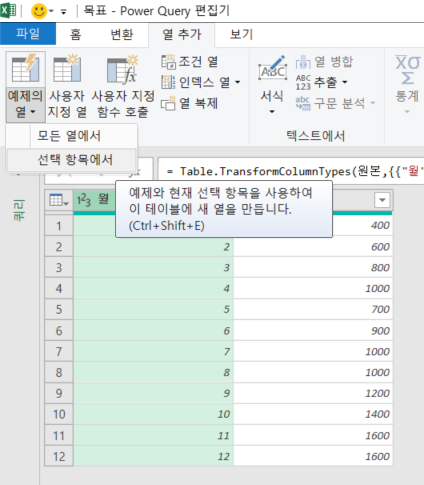Expand the 예제의 열 dropdown label
Viewport: 424px width, 485px height.
click(25, 104)
